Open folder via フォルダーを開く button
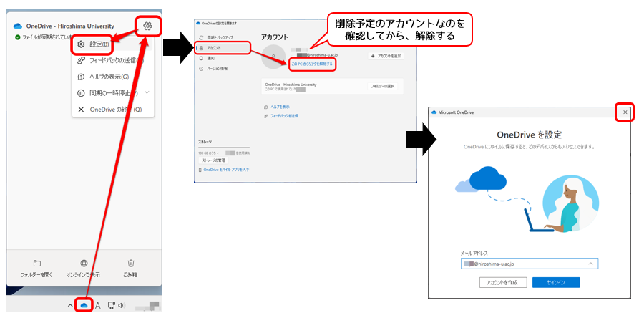 pos(36,269)
